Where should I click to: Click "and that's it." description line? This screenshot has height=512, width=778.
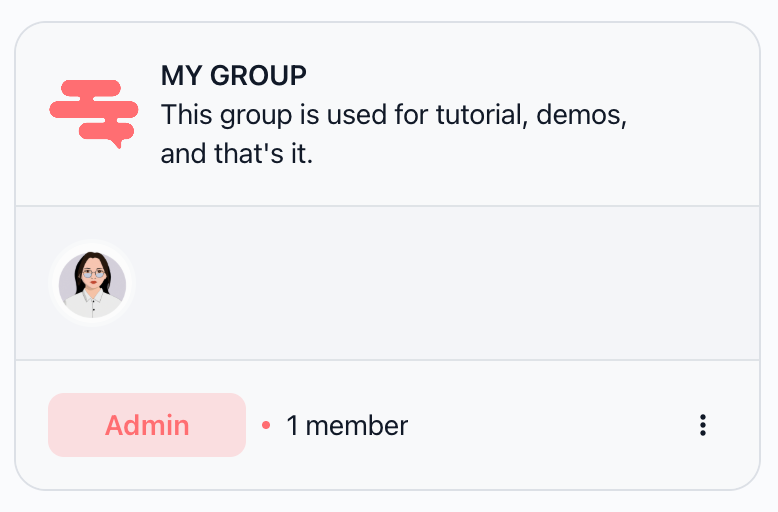[x=237, y=153]
